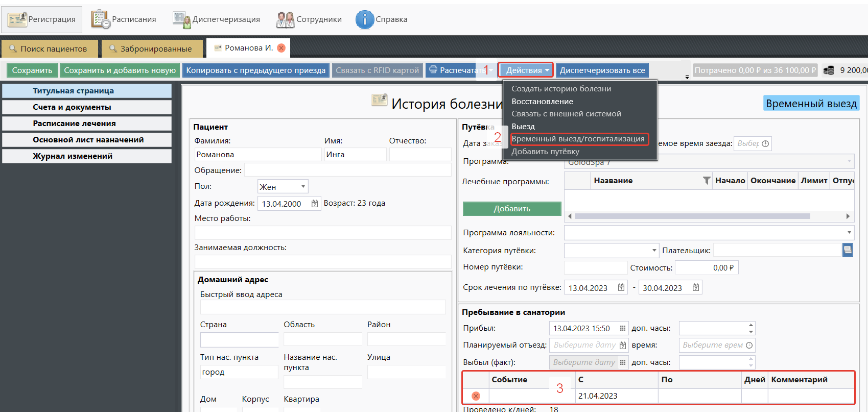
Task: Click the Фамилия input field
Action: tap(257, 155)
